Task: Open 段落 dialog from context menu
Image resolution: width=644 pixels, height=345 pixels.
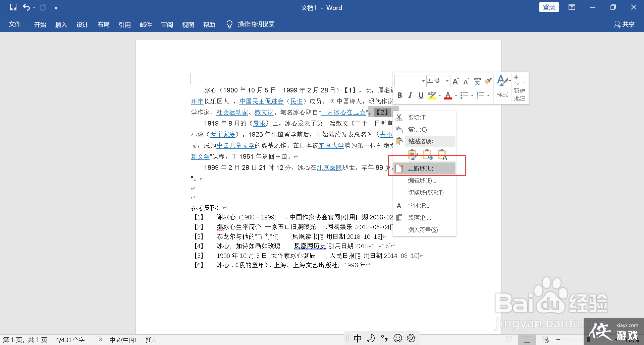Action: click(424, 218)
